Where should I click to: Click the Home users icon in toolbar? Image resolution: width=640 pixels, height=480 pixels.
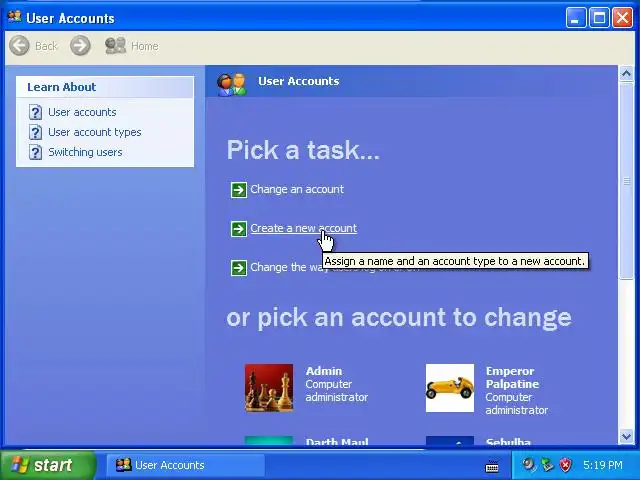(116, 45)
